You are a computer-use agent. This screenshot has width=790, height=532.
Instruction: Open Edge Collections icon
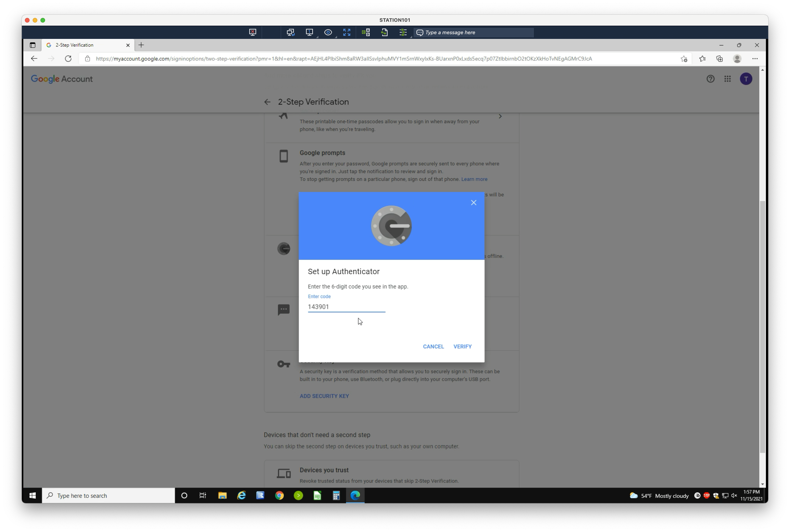[x=719, y=59]
